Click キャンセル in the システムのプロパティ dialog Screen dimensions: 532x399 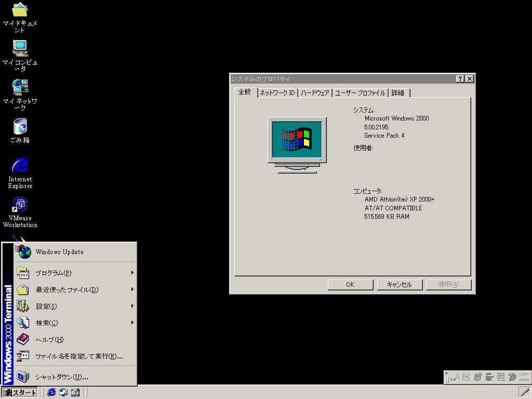[x=400, y=285]
